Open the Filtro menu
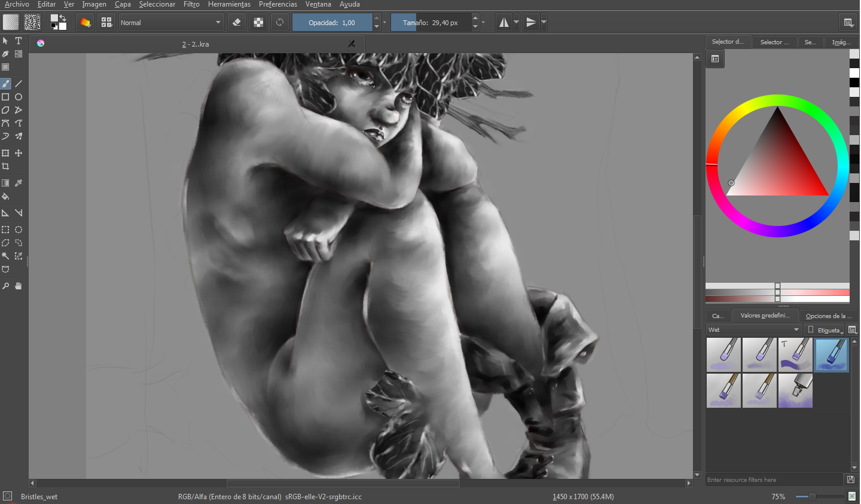This screenshot has height=504, width=861. coord(191,4)
